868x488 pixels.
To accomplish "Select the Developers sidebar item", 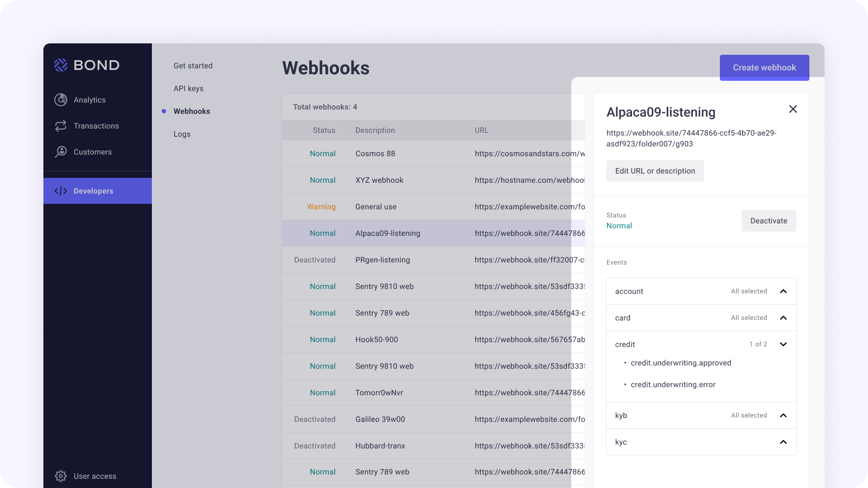I will tap(98, 191).
